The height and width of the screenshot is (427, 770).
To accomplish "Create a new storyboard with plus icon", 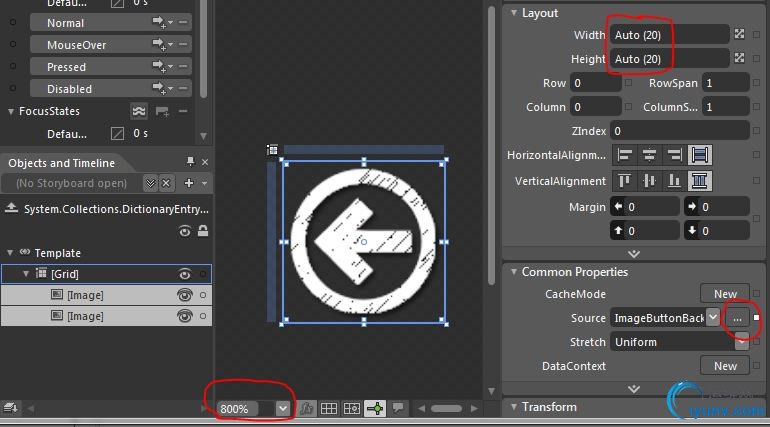I will click(x=189, y=183).
